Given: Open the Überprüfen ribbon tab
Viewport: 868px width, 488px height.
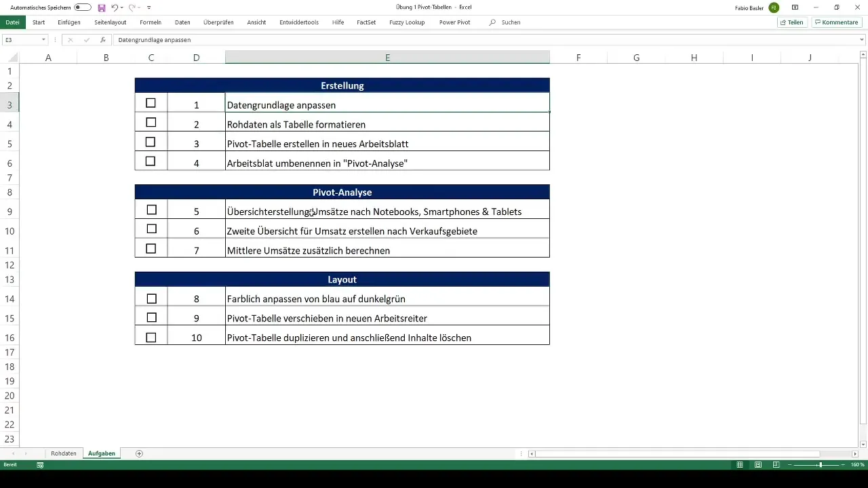Looking at the screenshot, I should pyautogui.click(x=218, y=22).
